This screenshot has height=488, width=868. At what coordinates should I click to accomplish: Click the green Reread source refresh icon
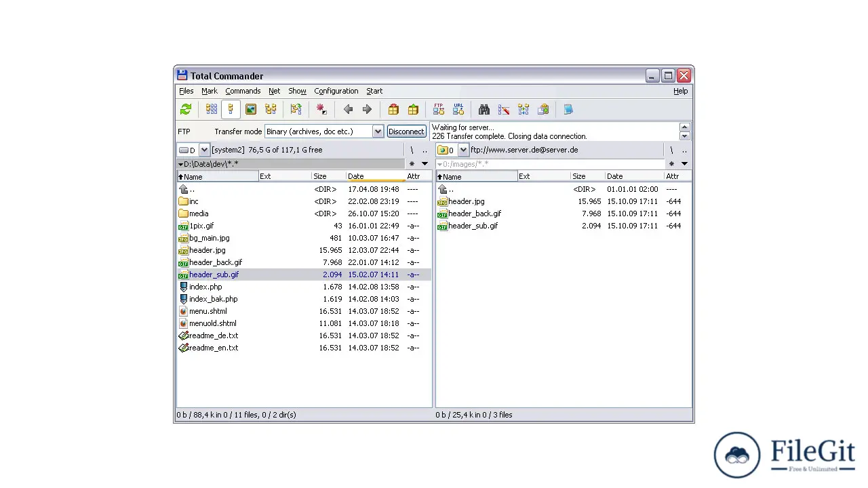186,109
